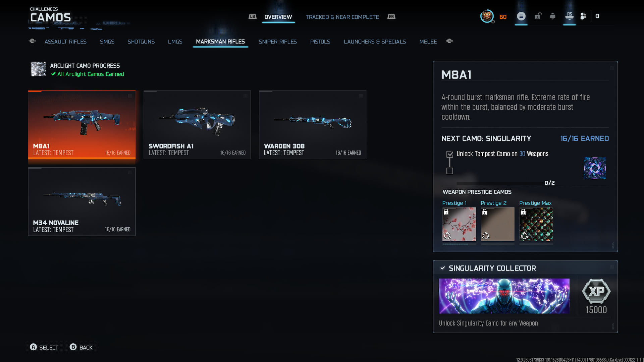Click the 'Prestige Max' label
The width and height of the screenshot is (644, 362).
click(535, 203)
